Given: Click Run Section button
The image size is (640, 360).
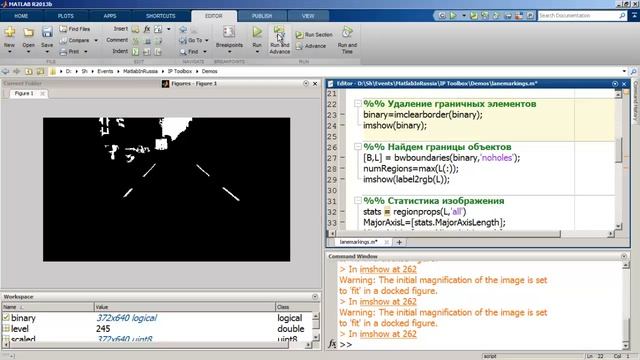Looking at the screenshot, I should click(x=314, y=35).
